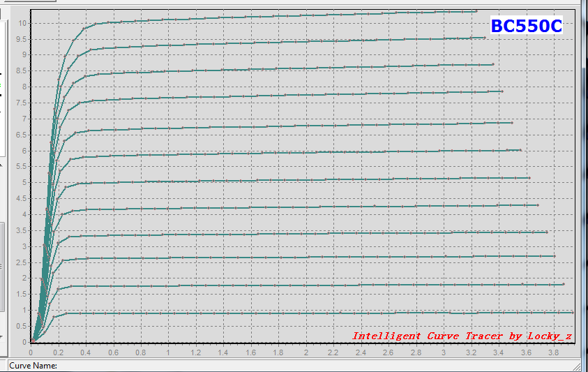Click the X-axis label 0.2

coord(58,352)
